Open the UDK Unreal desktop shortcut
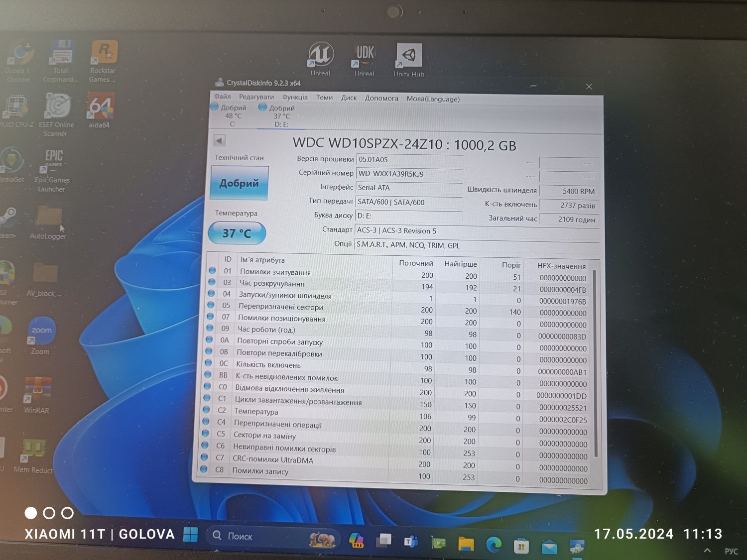Screen dimensions: 747x560 [x=365, y=59]
